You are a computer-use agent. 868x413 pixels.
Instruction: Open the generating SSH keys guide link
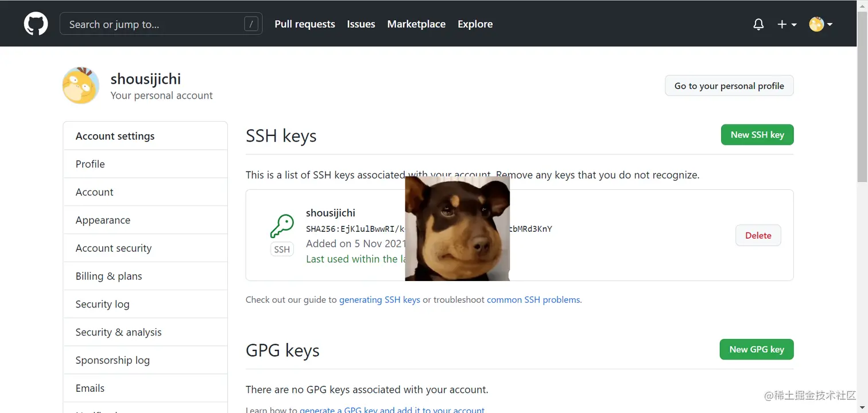pos(380,299)
